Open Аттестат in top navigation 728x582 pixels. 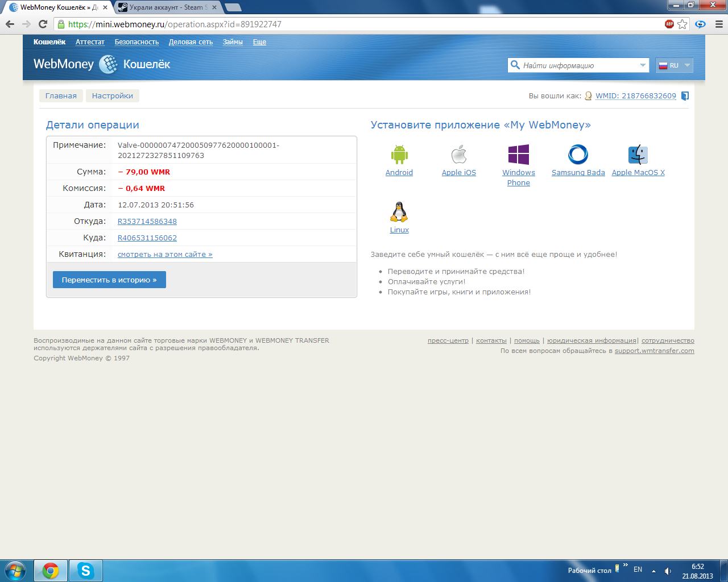click(90, 42)
